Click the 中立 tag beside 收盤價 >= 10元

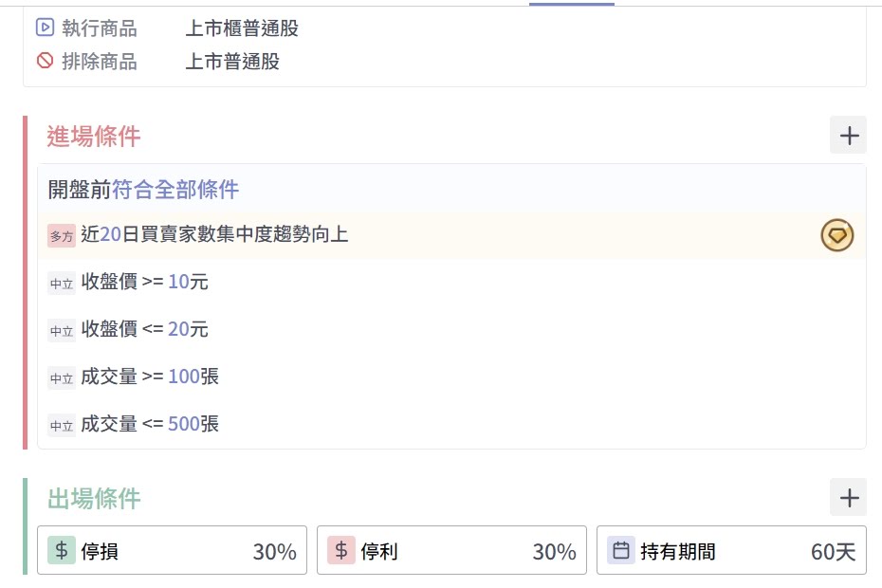pos(62,284)
